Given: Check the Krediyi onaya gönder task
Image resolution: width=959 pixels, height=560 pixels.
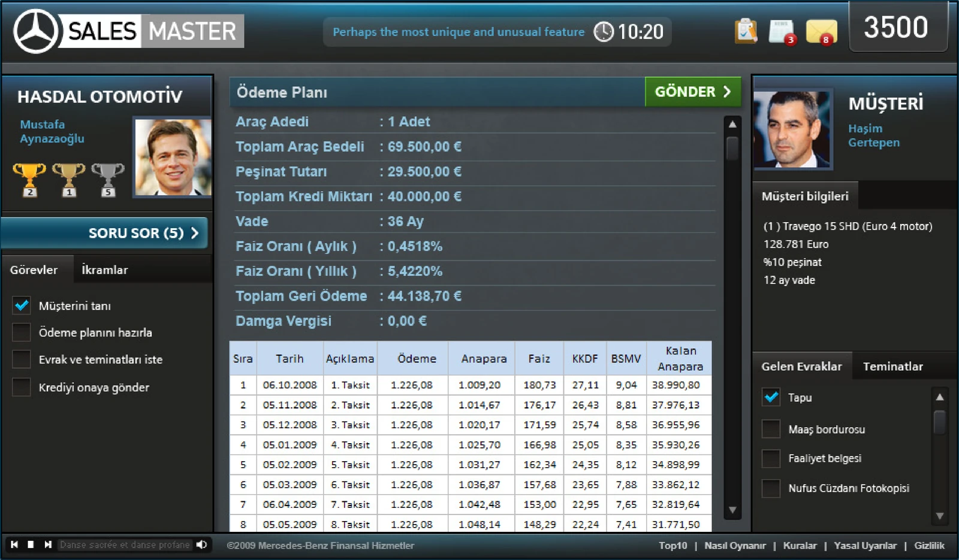Looking at the screenshot, I should pyautogui.click(x=22, y=387).
